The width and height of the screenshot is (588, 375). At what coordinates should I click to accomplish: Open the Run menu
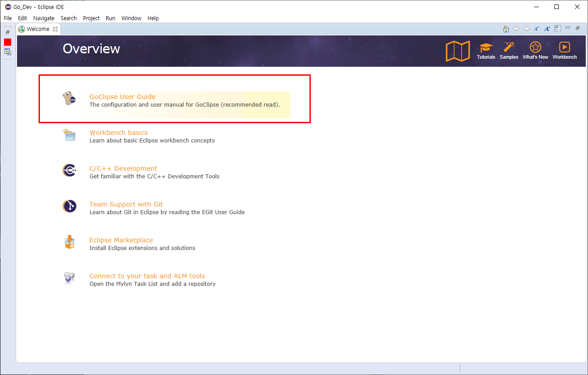pyautogui.click(x=110, y=18)
